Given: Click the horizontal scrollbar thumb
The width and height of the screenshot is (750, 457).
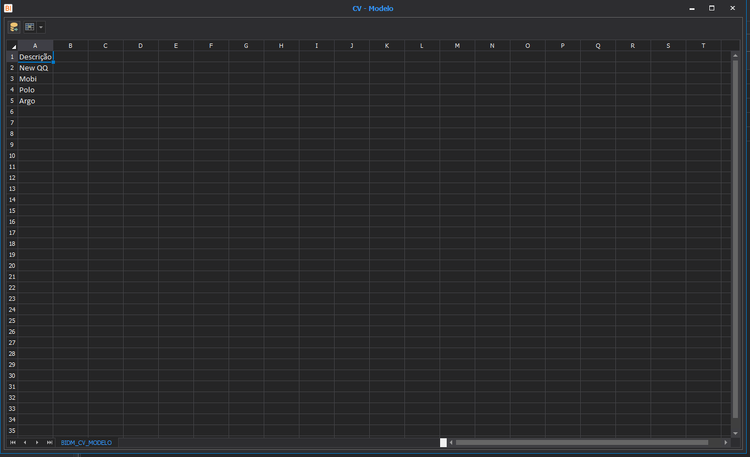Looking at the screenshot, I should coord(582,443).
